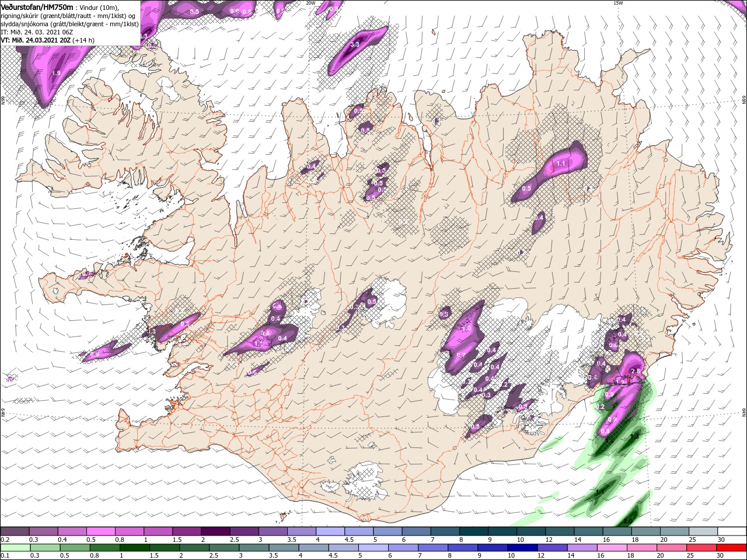
Task: Select the red 30 swatch in the bottom scale
Action: coord(731,548)
